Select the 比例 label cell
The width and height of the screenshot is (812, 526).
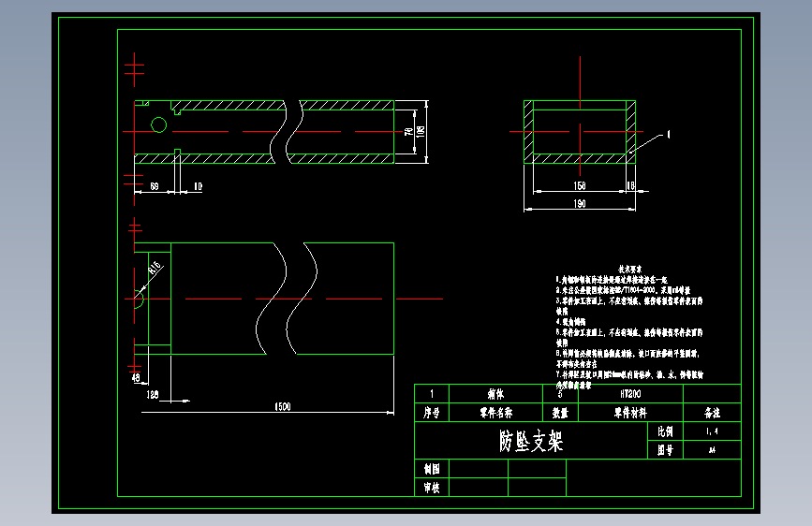666,431
